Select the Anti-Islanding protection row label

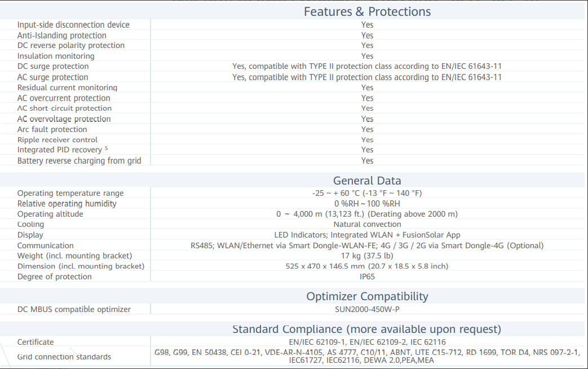point(62,36)
